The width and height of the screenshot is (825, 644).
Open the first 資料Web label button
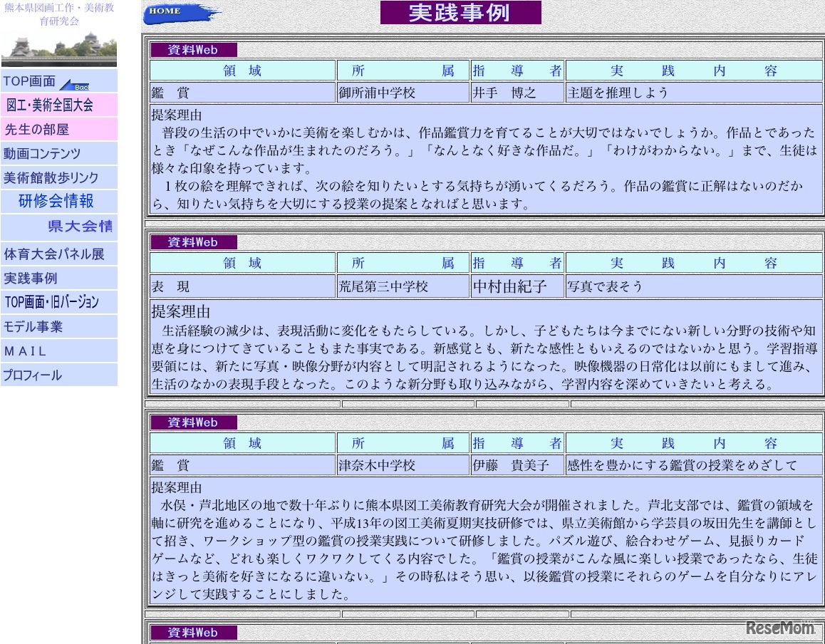(192, 50)
